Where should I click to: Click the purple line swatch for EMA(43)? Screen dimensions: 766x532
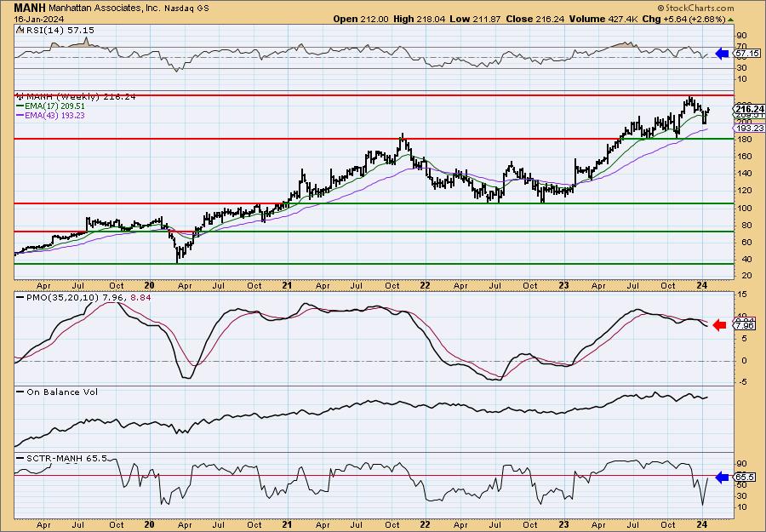[20, 115]
